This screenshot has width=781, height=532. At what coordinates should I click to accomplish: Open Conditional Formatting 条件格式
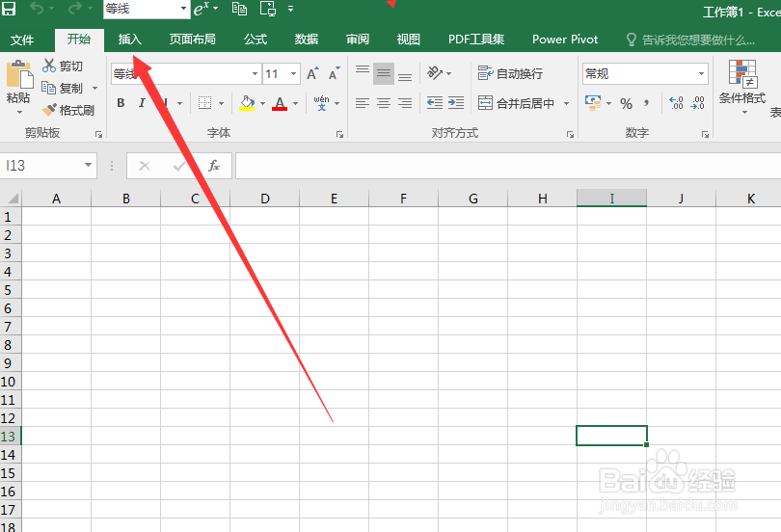click(741, 85)
